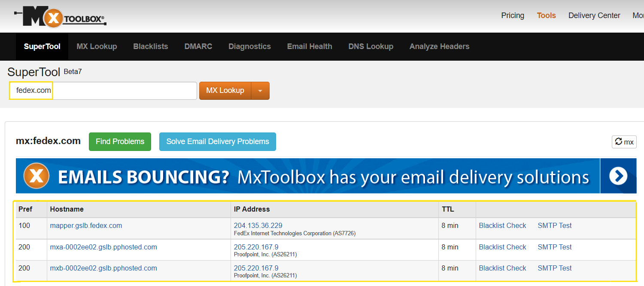Go to Delivery Center

tap(594, 15)
